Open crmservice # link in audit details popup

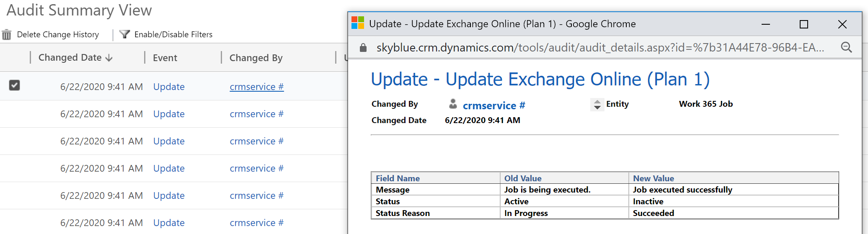pyautogui.click(x=494, y=105)
